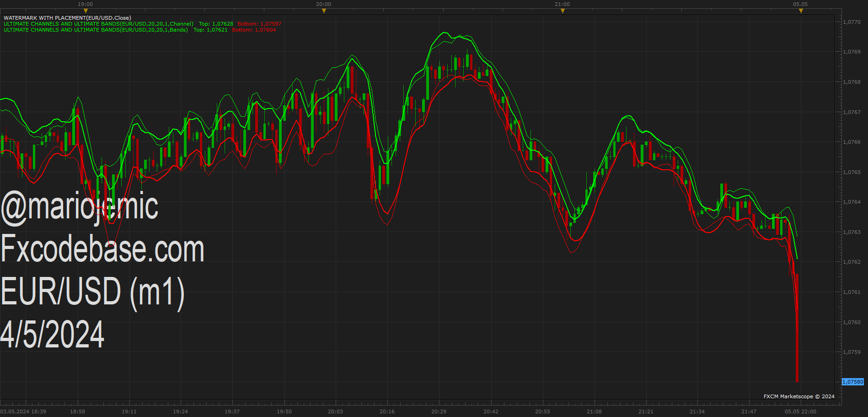Screen dimensions: 868x417
Task: Select the WATERMARK WITH PLACEMENT indicator label
Action: (67, 18)
